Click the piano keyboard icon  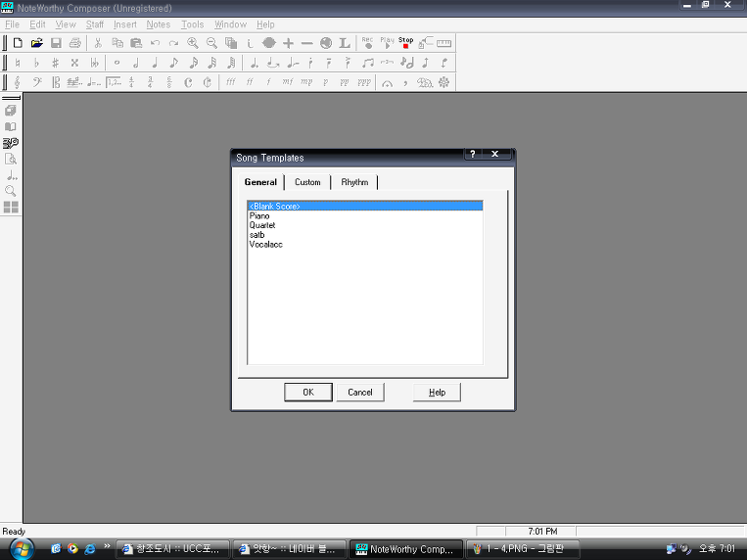coord(444,43)
